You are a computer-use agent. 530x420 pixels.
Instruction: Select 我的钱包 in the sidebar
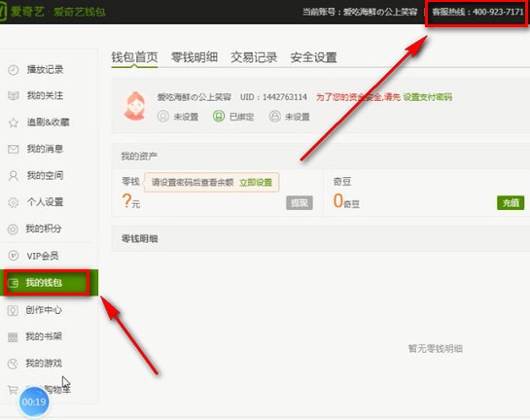[49, 283]
